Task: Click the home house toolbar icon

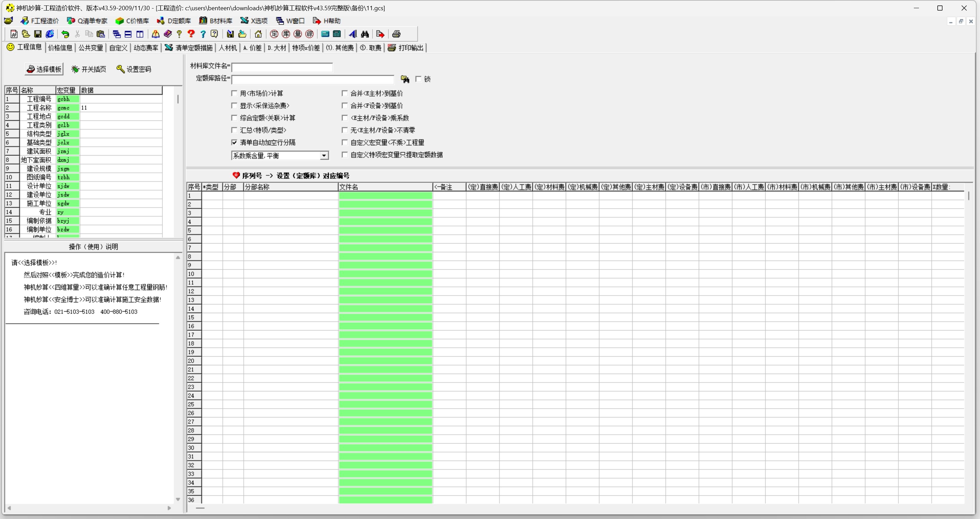Action: [x=258, y=34]
